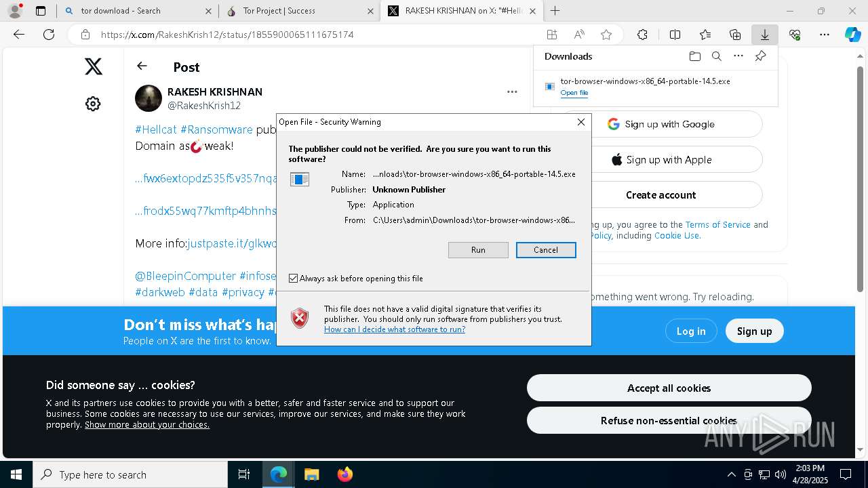The height and width of the screenshot is (488, 868).
Task: Open the X settings gear icon
Action: [x=93, y=104]
